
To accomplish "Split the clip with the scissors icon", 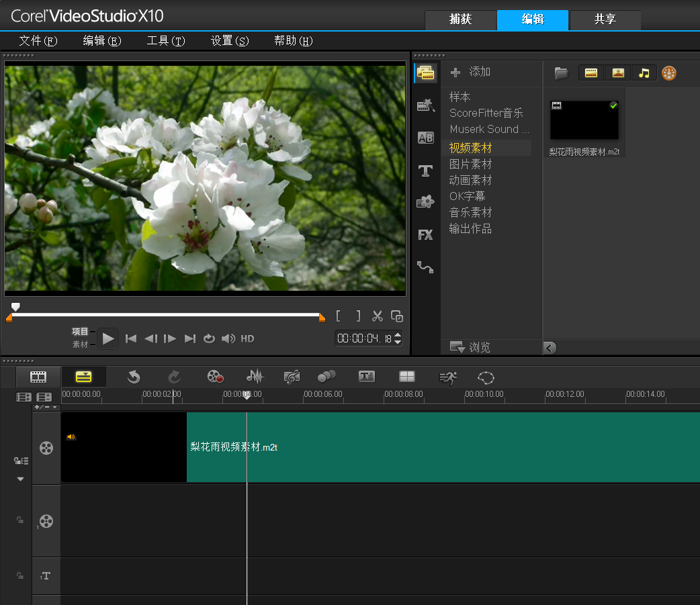I will [378, 316].
